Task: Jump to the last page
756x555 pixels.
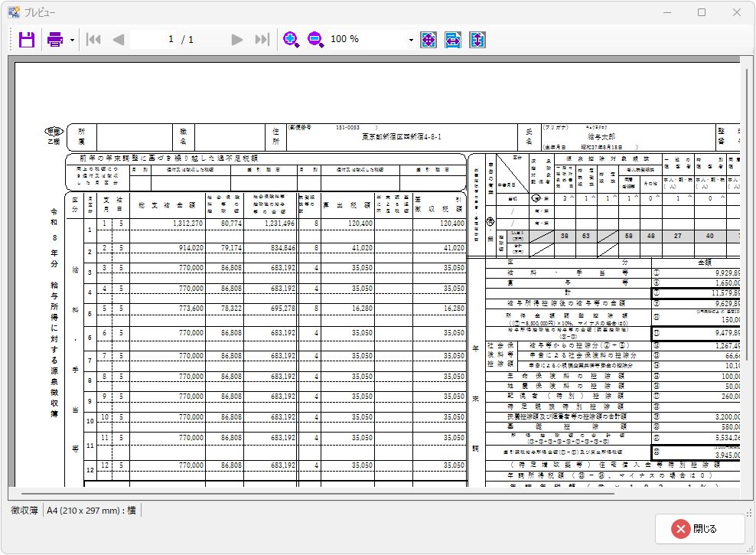Action: tap(262, 40)
